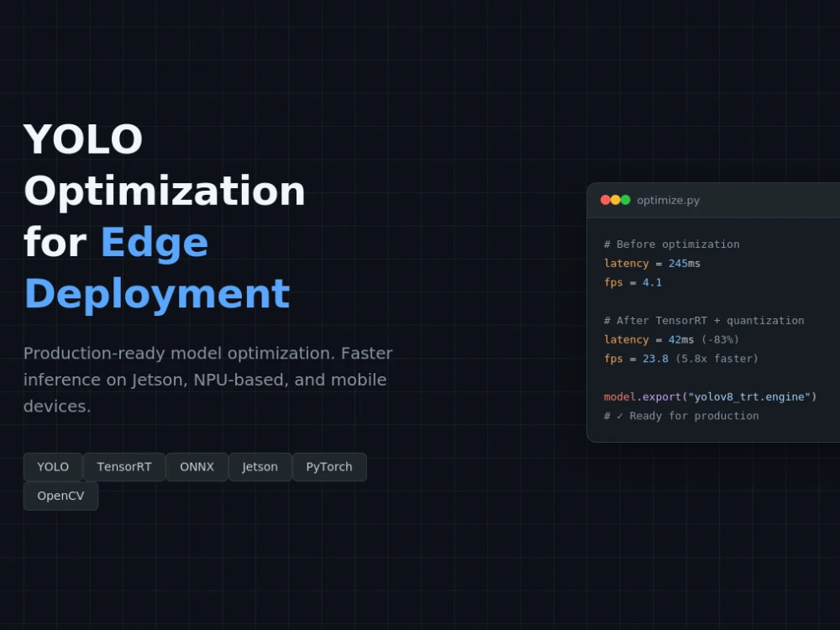Click the '# ✓ Ready for production' comment
The width and height of the screenshot is (840, 630).
681,416
